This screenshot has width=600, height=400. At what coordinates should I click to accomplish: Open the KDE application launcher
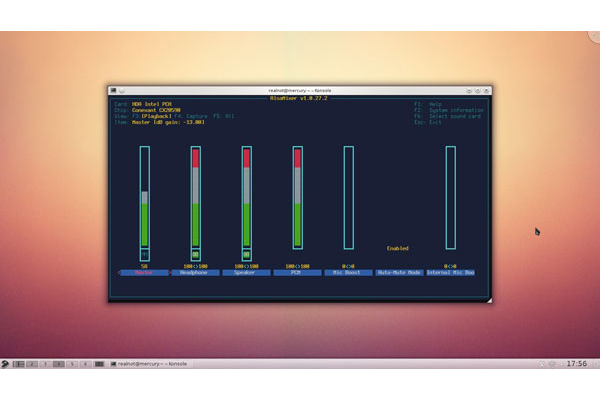click(5, 364)
